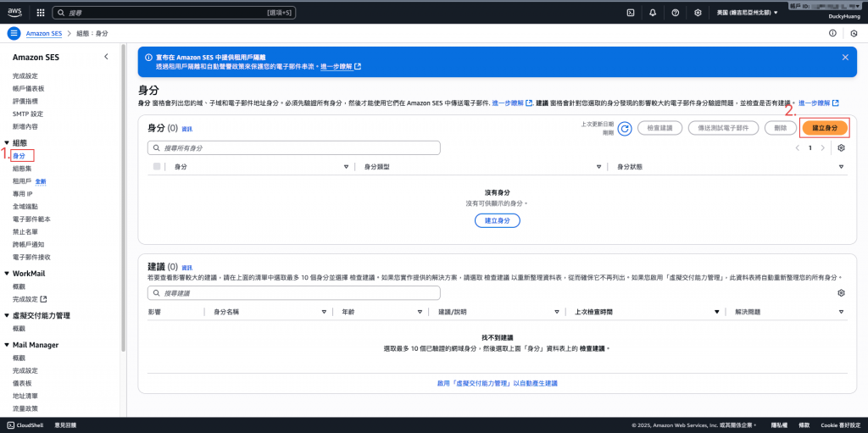
Task: Open 評價指標 in the sidebar
Action: [25, 102]
